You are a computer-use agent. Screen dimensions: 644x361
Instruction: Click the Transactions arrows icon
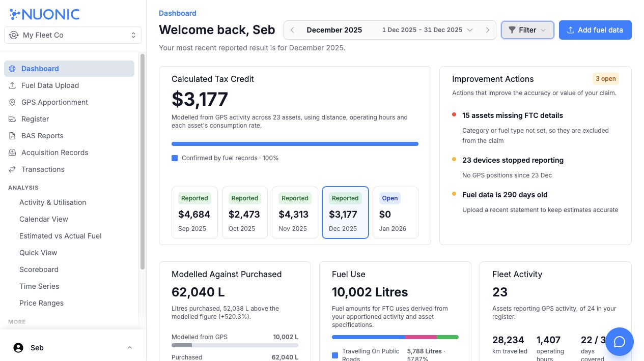12,169
